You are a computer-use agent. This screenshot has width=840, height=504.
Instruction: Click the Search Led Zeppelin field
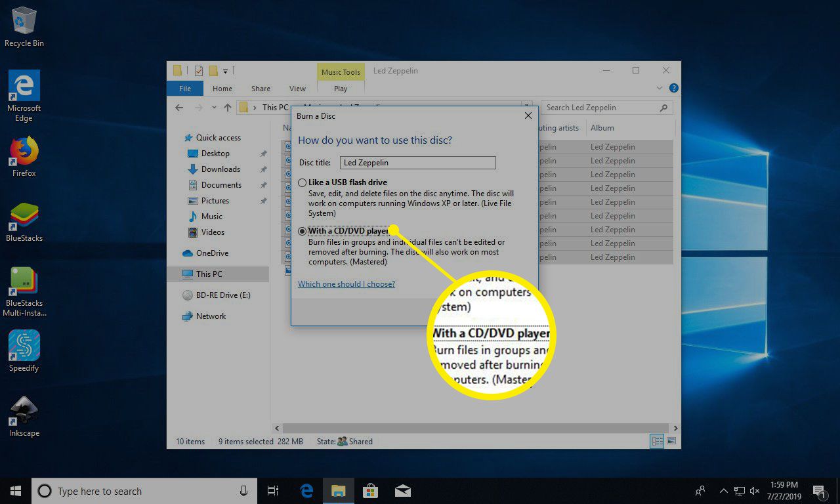607,108
